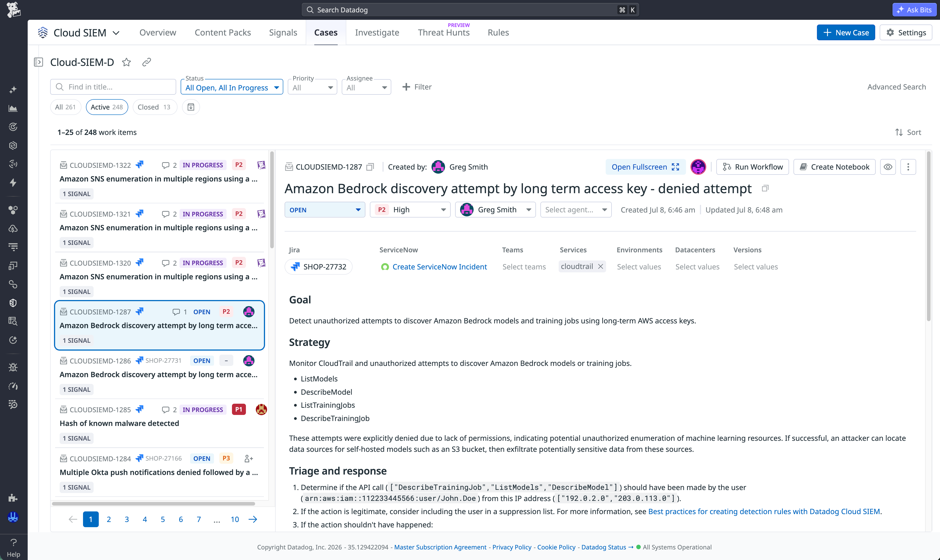The image size is (940, 560).
Task: Click assignee avatar on CLOUDSIEMD-1286
Action: pos(248,361)
